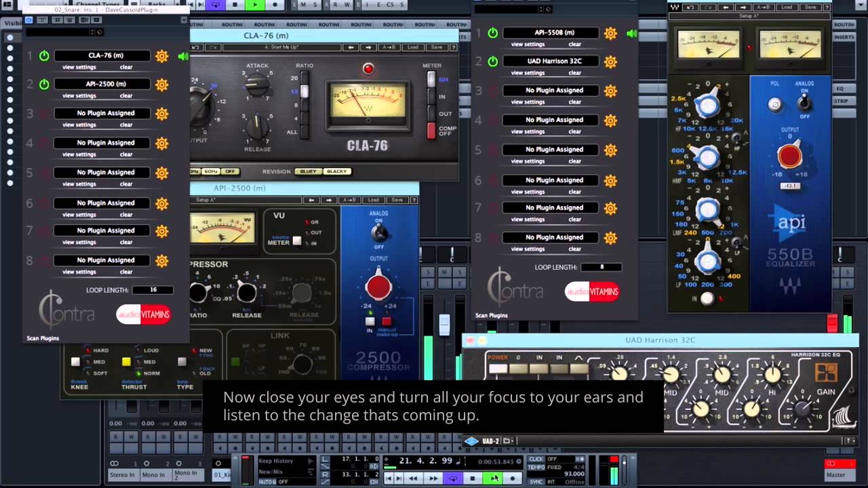Click record button in Cubase transport bar
Image resolution: width=868 pixels, height=488 pixels.
point(513,479)
